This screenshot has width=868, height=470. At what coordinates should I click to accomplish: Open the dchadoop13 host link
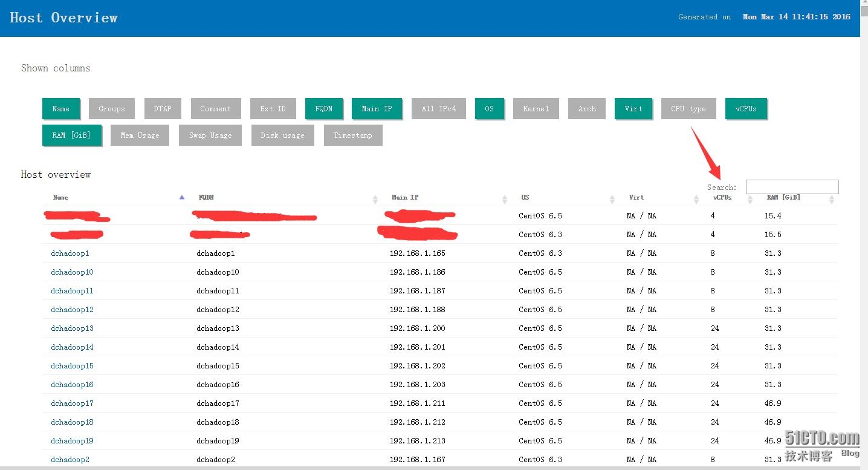72,328
